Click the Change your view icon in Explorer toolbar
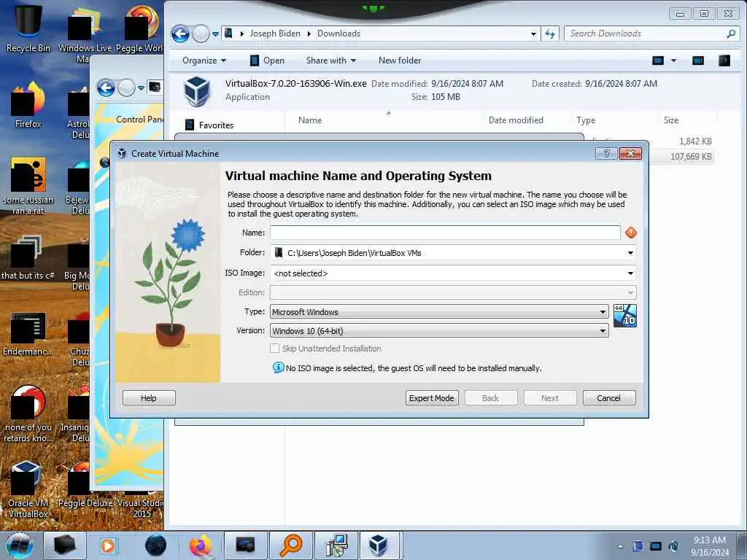Image resolution: width=747 pixels, height=560 pixels. 658,61
